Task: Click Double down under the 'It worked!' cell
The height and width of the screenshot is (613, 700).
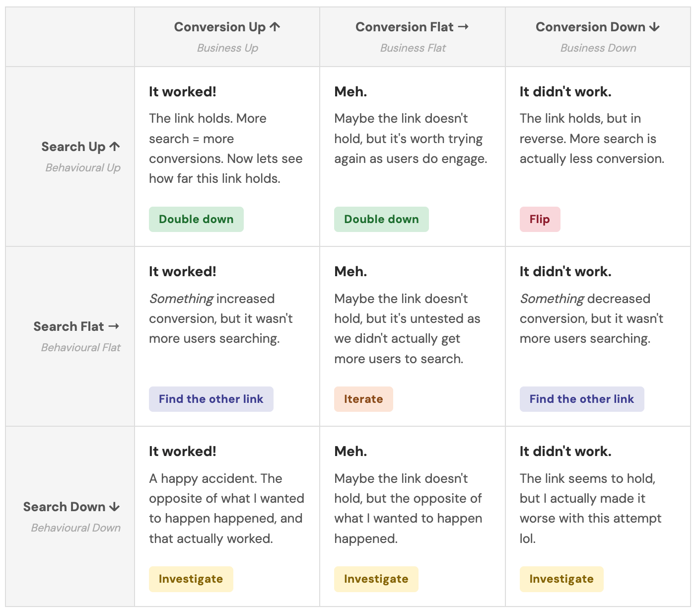Action: [196, 219]
